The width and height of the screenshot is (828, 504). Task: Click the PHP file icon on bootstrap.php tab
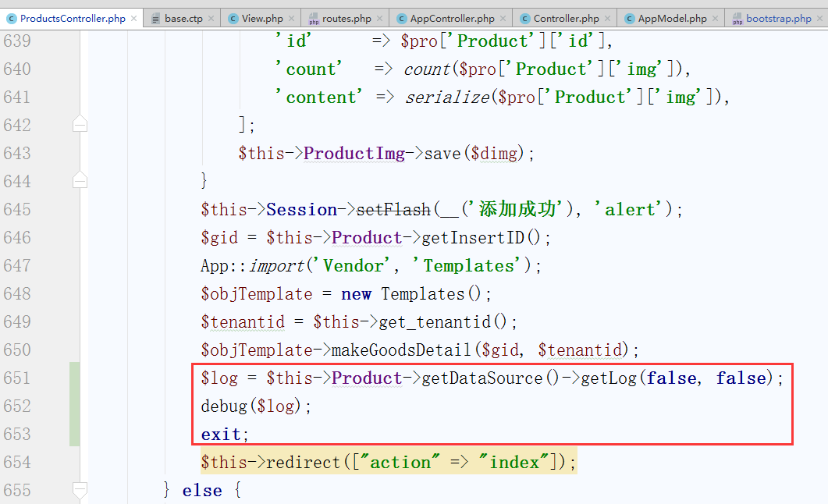[x=737, y=18]
